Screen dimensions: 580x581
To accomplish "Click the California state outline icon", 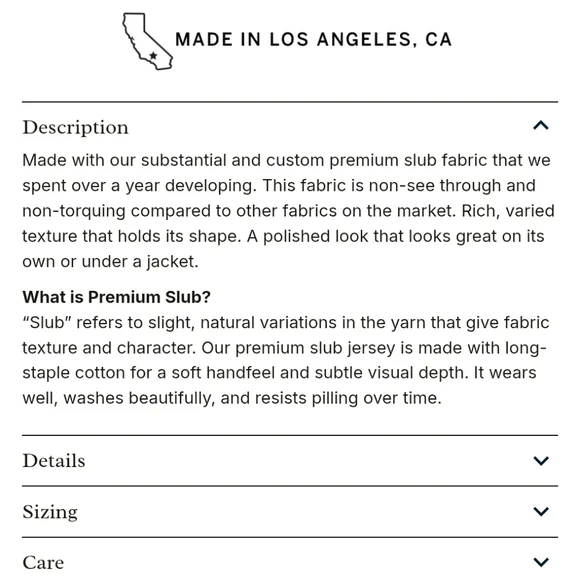I will click(148, 42).
